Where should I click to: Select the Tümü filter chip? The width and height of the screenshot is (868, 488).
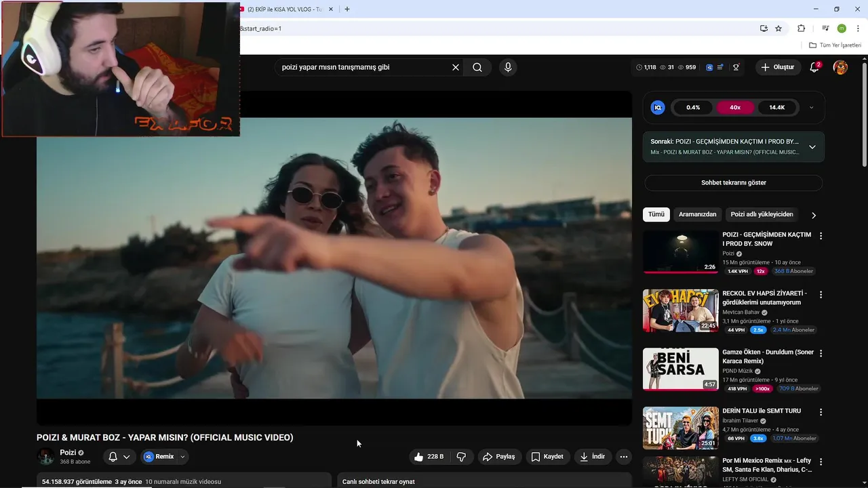(656, 214)
